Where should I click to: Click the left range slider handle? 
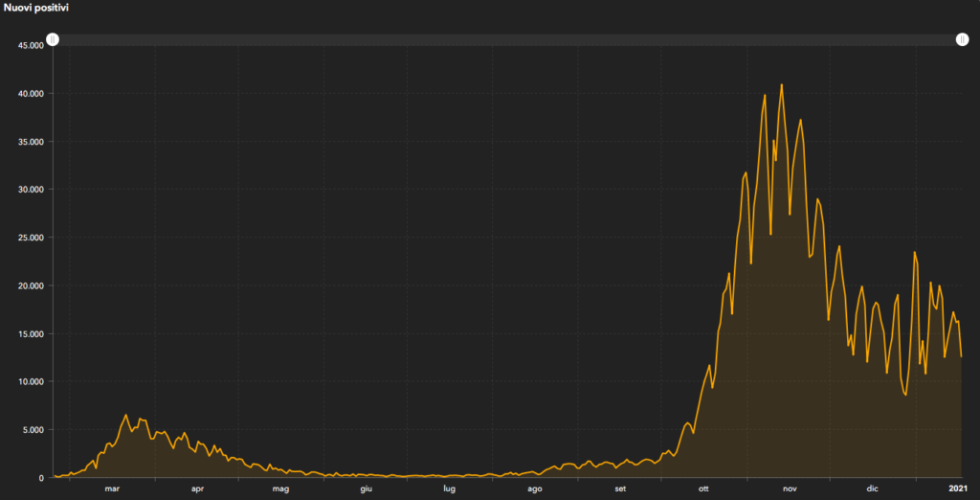pos(54,39)
